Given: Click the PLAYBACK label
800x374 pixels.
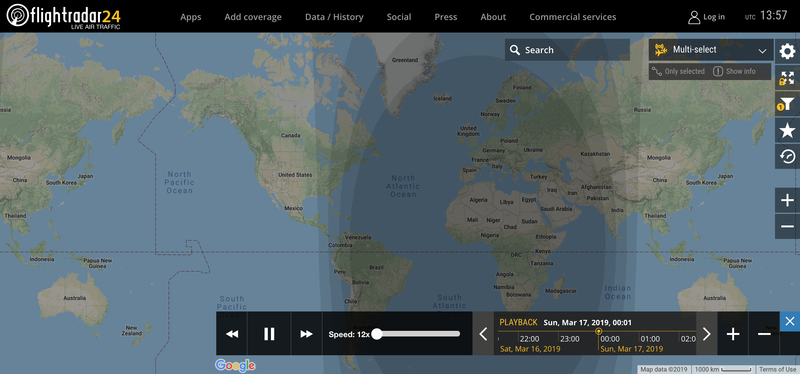Looking at the screenshot, I should tap(518, 322).
